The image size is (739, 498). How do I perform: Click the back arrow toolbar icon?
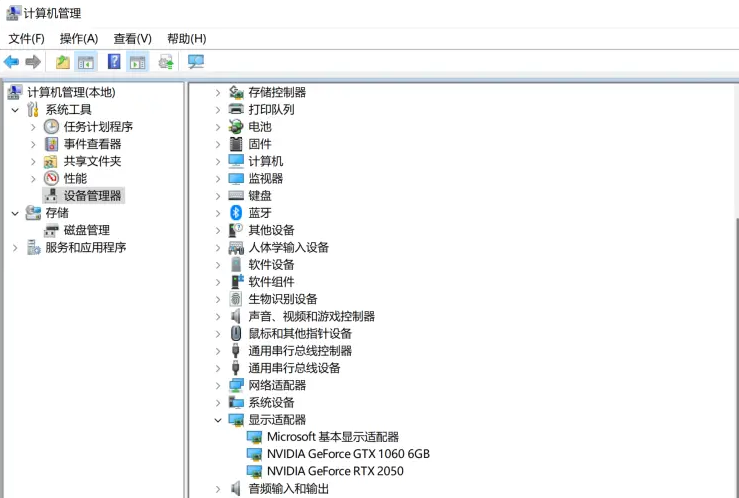(x=12, y=62)
